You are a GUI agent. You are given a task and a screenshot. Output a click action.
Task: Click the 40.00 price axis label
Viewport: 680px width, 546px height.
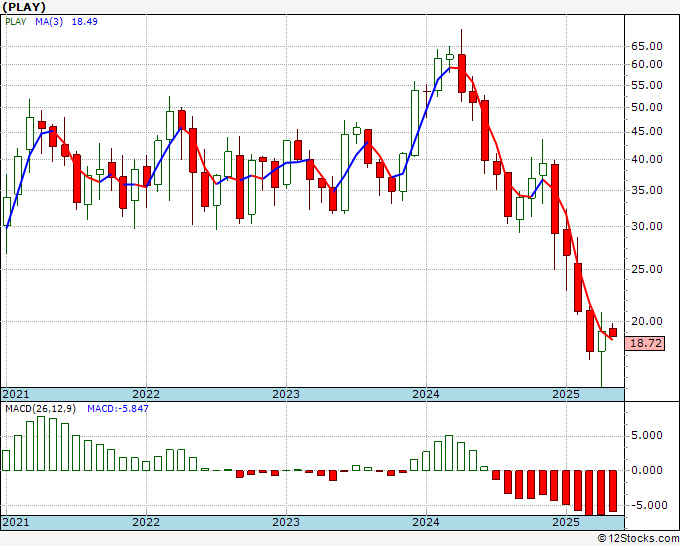647,159
